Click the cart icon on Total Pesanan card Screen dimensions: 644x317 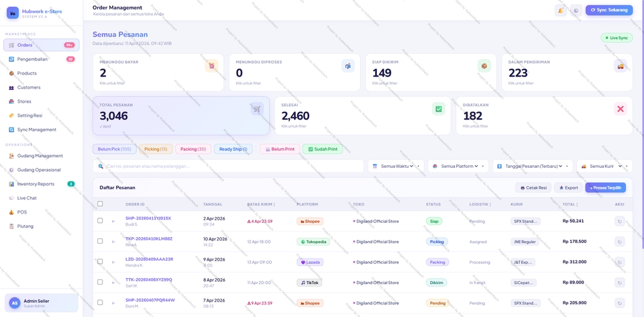pyautogui.click(x=257, y=109)
